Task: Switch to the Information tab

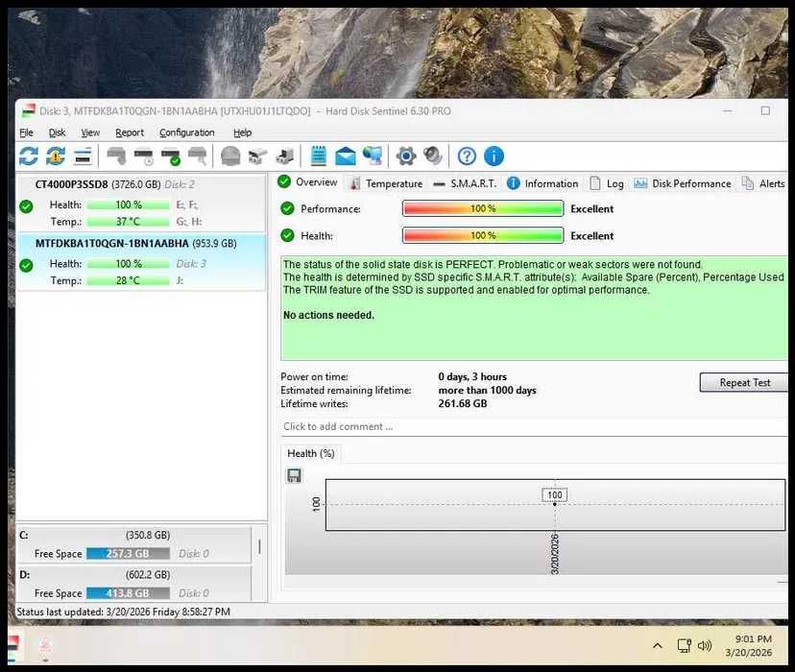Action: 543,183
